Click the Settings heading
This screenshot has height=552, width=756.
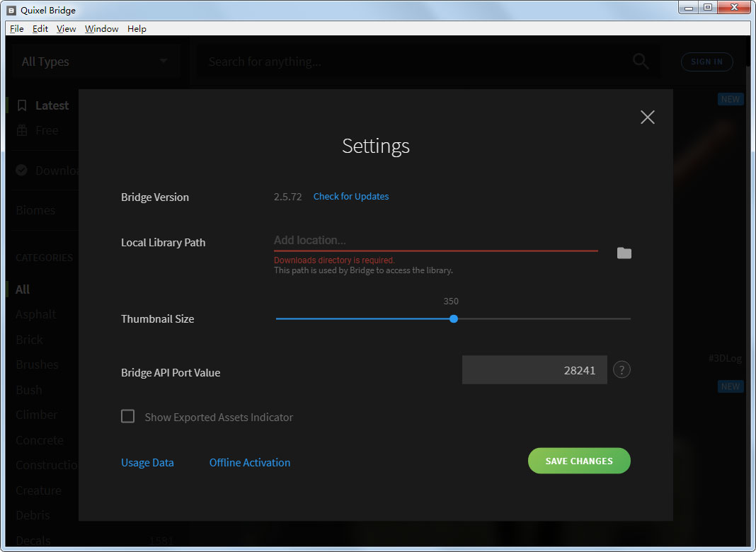pyautogui.click(x=376, y=146)
